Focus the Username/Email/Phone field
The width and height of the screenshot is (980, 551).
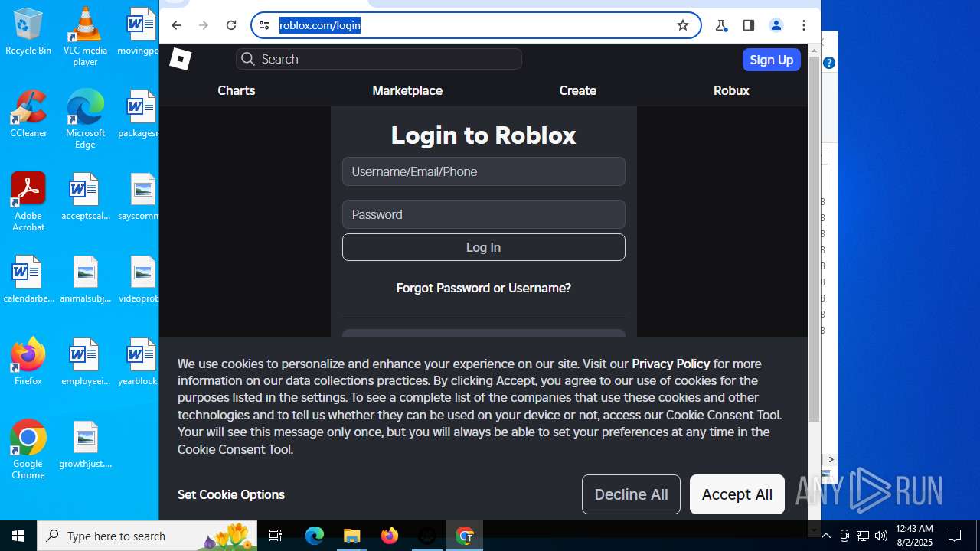click(x=484, y=171)
